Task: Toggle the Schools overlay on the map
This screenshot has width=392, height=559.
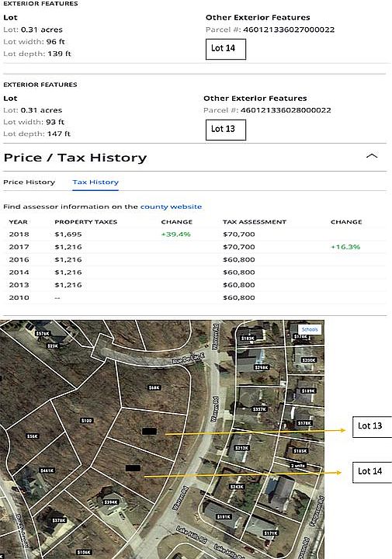Action: pos(309,329)
